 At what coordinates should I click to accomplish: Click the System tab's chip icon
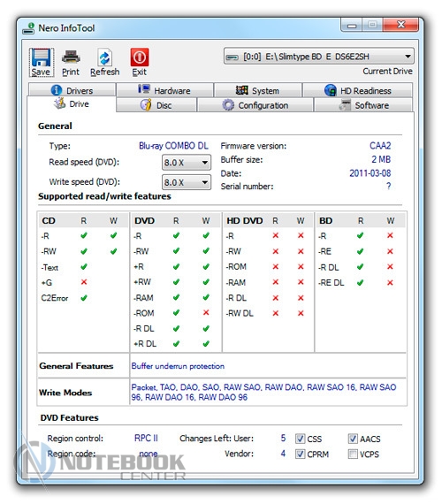[242, 90]
